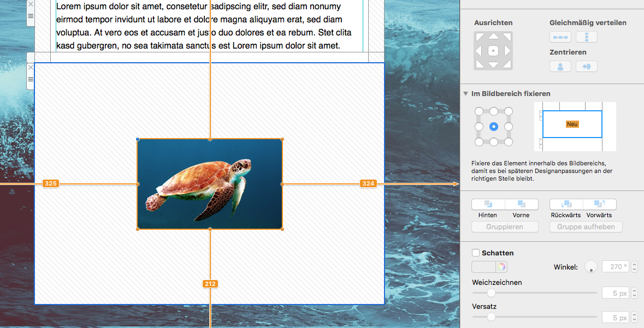Pin element to bottom-right anchor point
This screenshot has height=328, width=644.
509,142
